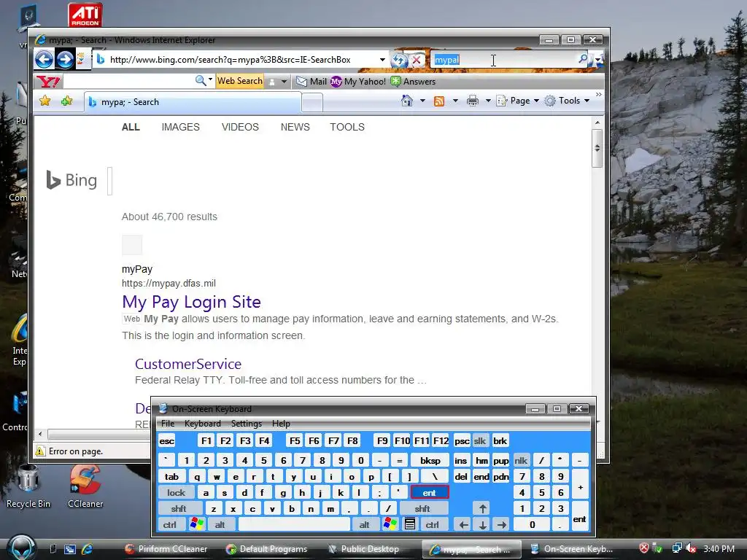Click the Add to Favorites icon
This screenshot has width=747, height=560.
[66, 101]
